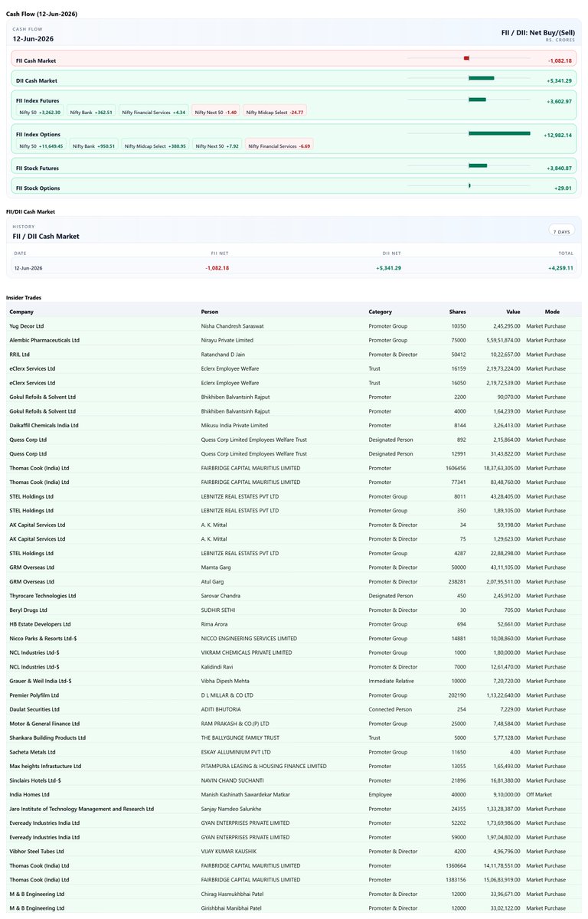Select the FII Stock Options row label
This screenshot has height=919, width=588.
click(38, 188)
